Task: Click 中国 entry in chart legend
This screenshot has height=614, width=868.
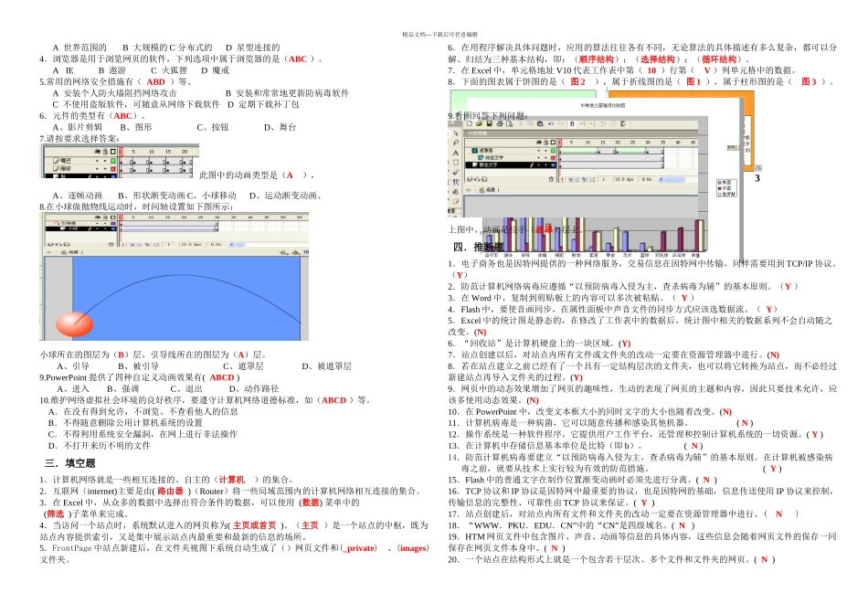Action: click(x=725, y=188)
